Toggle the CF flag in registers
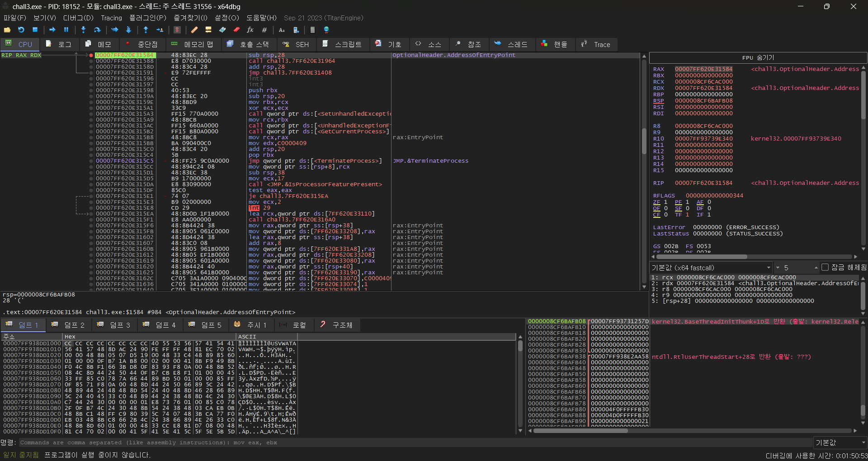Viewport: 868px width, 461px height. pyautogui.click(x=656, y=215)
